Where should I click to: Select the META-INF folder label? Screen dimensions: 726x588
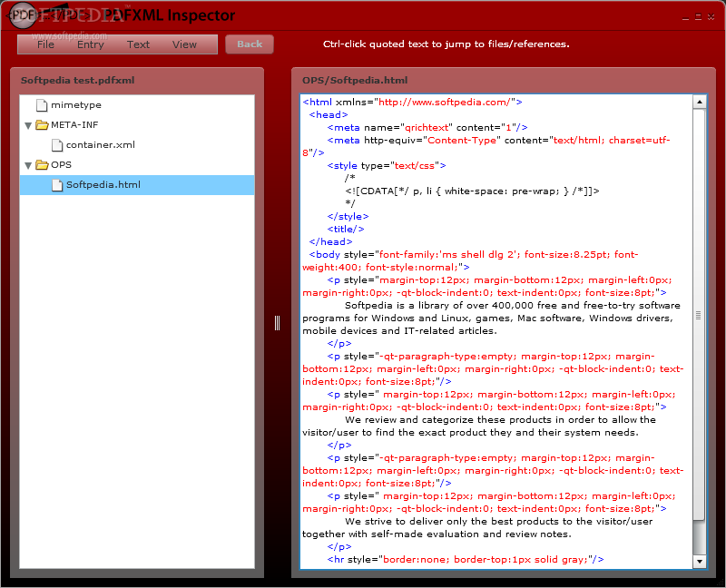[74, 125]
